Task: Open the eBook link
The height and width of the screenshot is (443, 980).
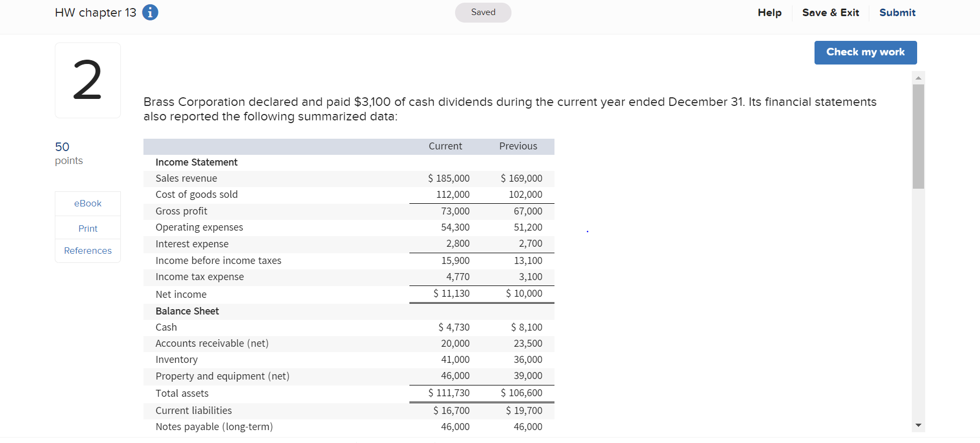Action: (88, 203)
